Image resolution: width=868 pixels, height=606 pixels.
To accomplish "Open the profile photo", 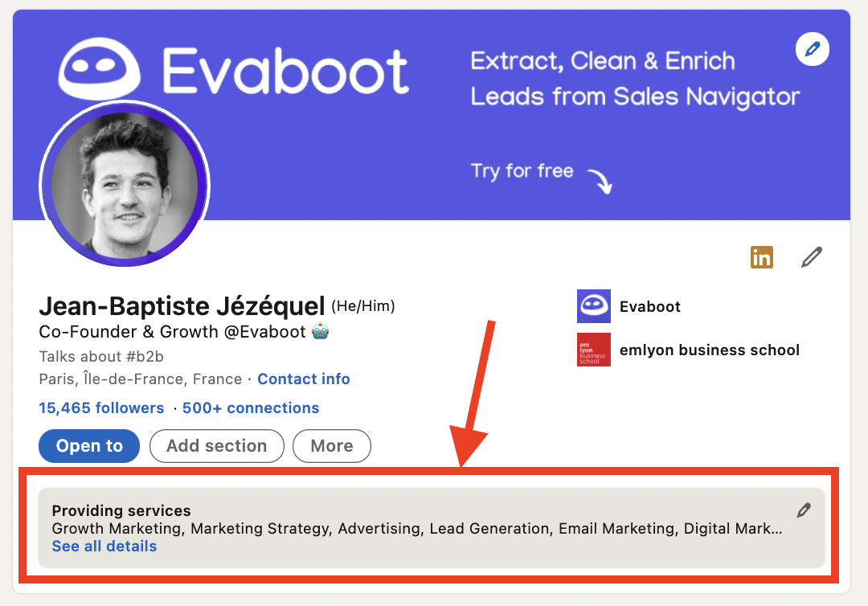I will coord(125,184).
